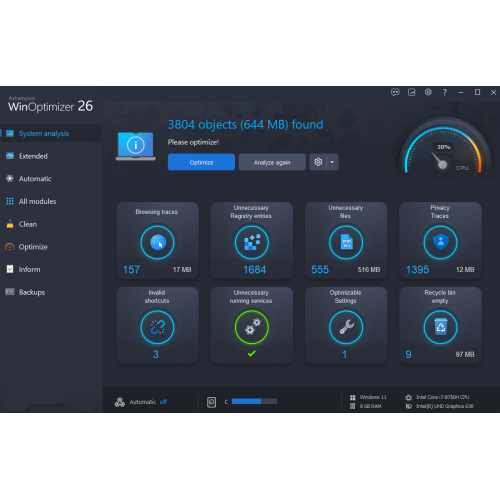Click the 555 unnecessary files count
The image size is (500, 500).
click(320, 269)
